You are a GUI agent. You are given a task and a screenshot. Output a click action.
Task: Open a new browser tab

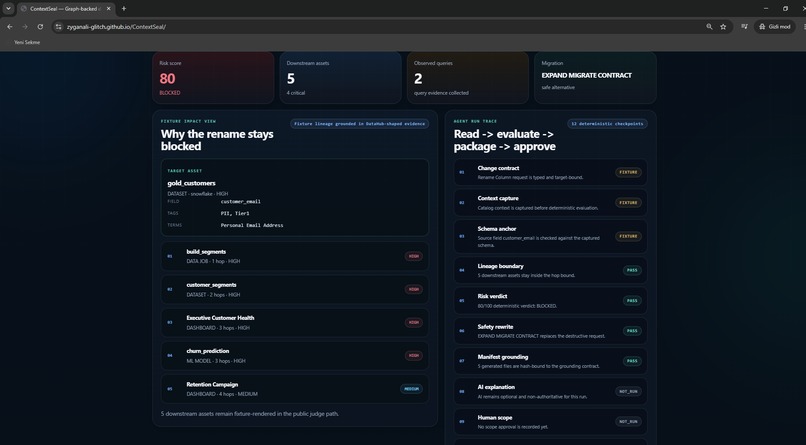pyautogui.click(x=124, y=9)
